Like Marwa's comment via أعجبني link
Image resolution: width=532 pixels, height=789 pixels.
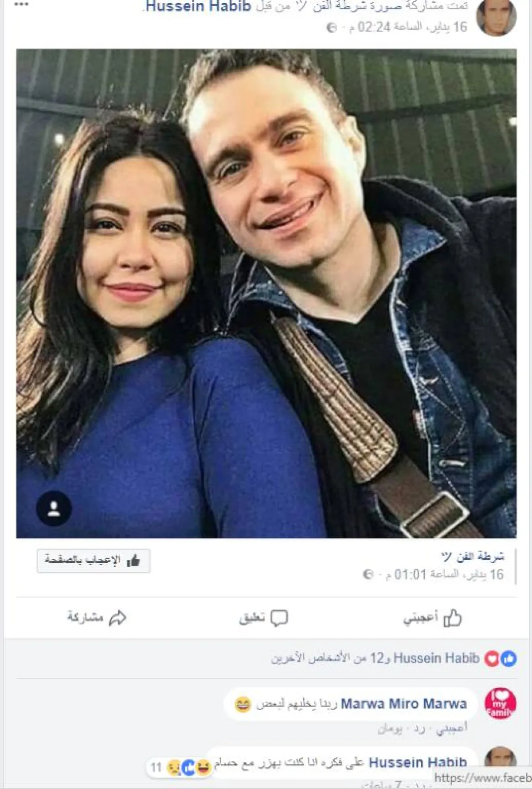pos(452,728)
